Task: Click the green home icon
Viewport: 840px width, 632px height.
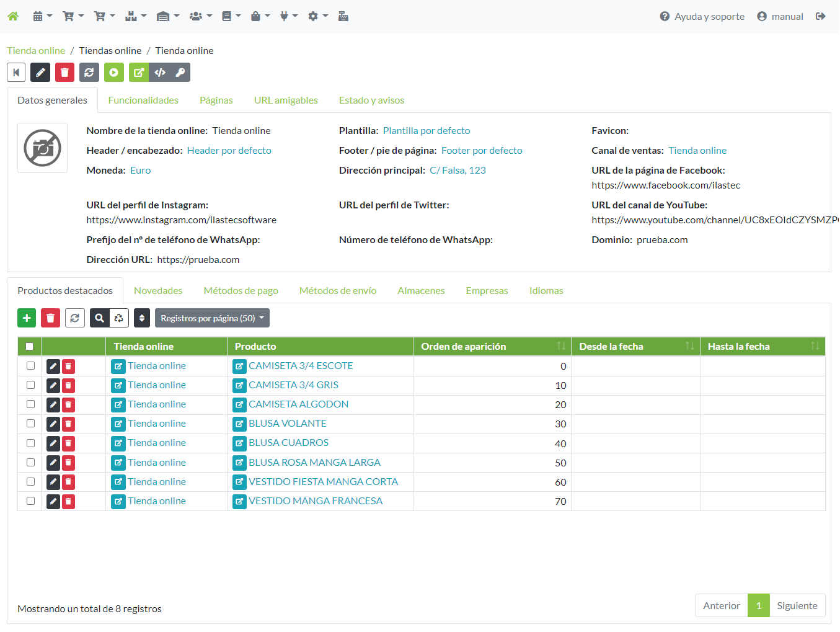Action: pyautogui.click(x=13, y=16)
